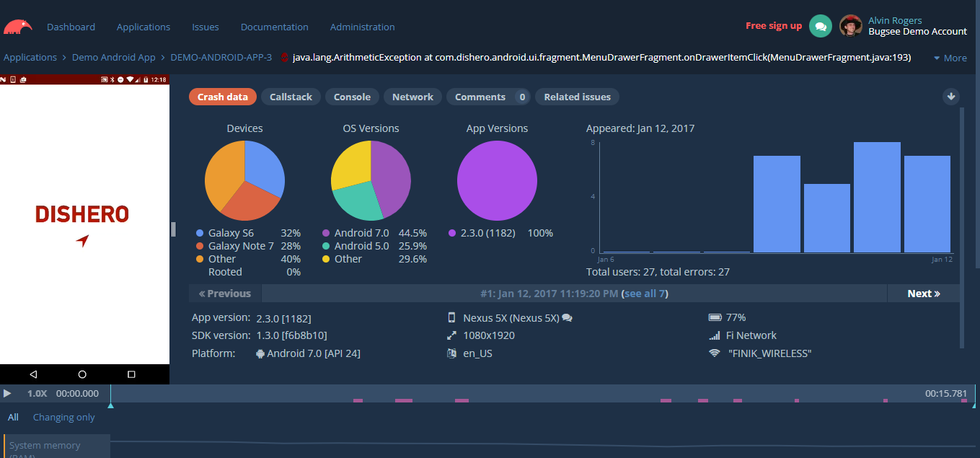Open the Network tab

pos(412,96)
